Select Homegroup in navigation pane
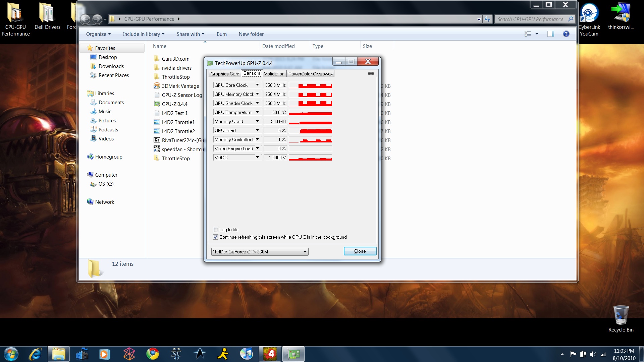The width and height of the screenshot is (644, 362). click(x=108, y=157)
